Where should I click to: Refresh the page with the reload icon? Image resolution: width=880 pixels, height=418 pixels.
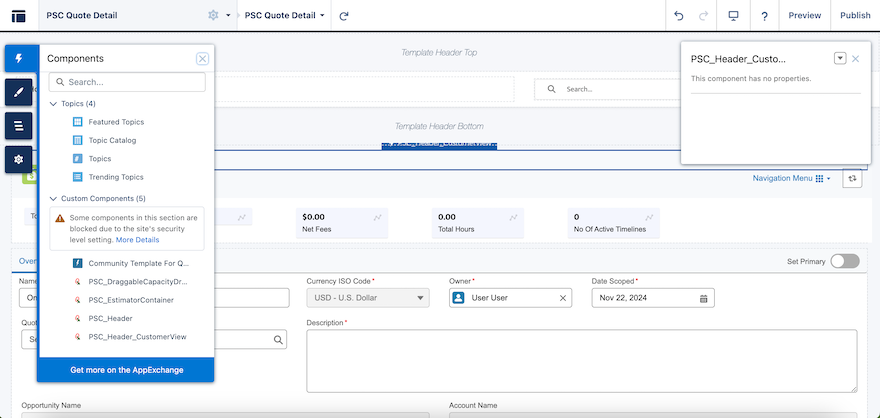344,16
